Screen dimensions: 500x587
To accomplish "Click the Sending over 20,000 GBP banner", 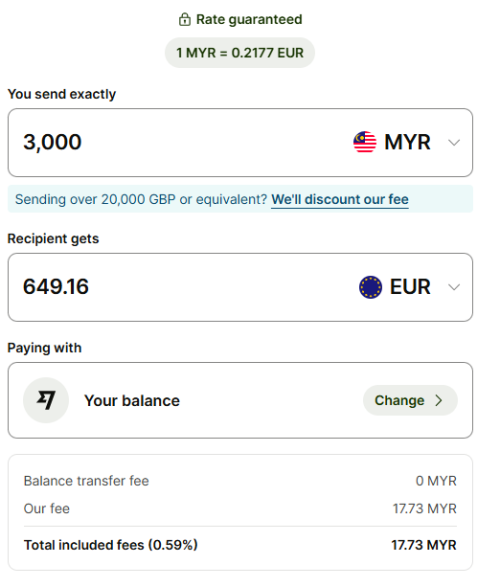I will click(x=240, y=199).
